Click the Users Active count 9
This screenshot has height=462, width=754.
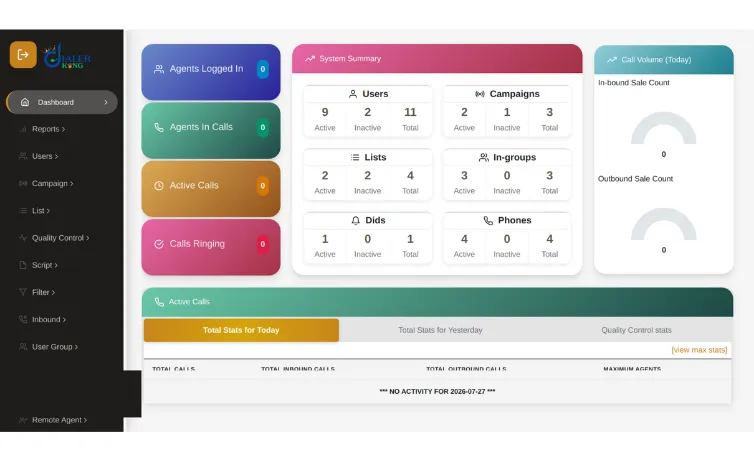(325, 112)
